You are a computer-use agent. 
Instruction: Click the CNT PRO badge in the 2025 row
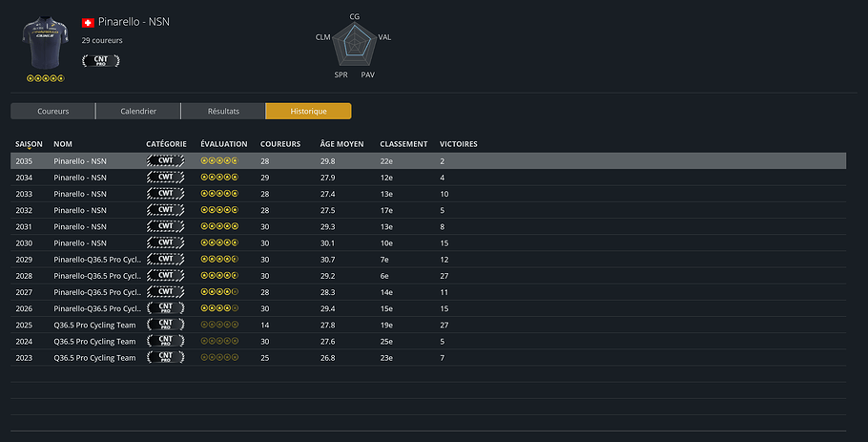pos(166,325)
